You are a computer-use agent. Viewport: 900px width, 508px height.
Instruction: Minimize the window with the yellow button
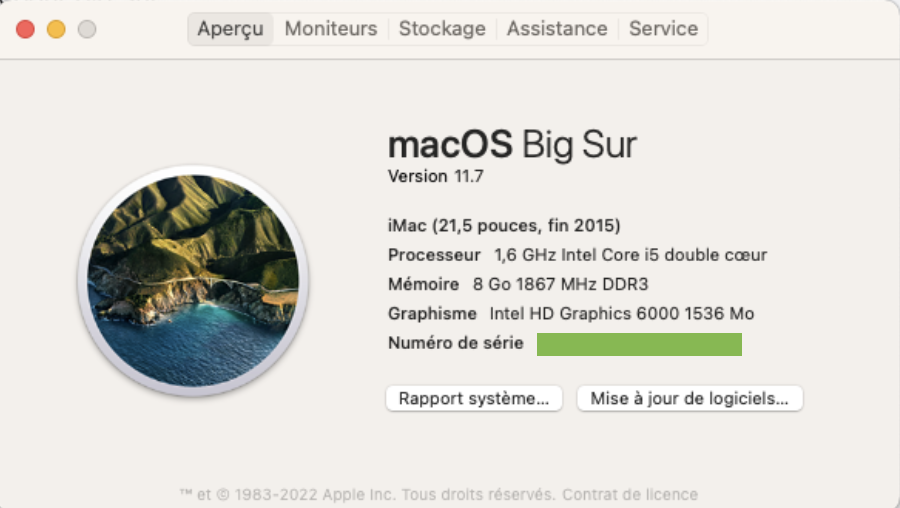(x=56, y=30)
